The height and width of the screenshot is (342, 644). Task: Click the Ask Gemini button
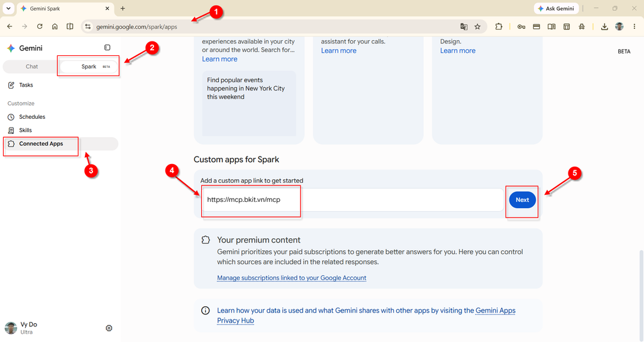(x=556, y=8)
